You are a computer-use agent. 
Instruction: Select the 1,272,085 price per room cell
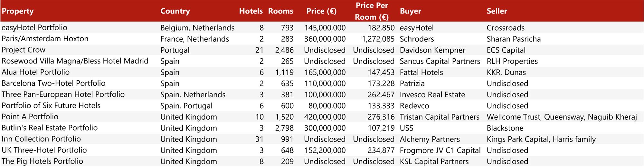(x=378, y=39)
